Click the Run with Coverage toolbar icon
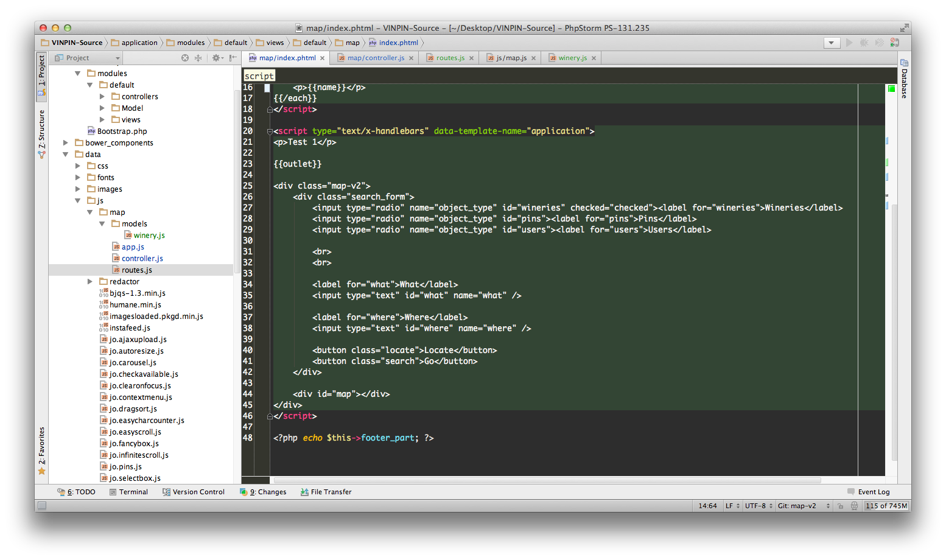 [x=879, y=43]
